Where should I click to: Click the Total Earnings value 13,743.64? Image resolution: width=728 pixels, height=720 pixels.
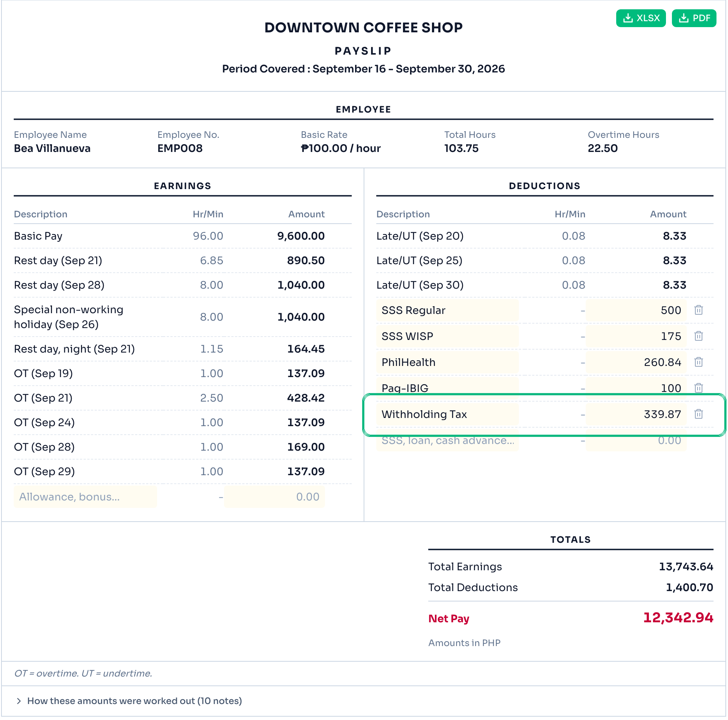pyautogui.click(x=686, y=567)
